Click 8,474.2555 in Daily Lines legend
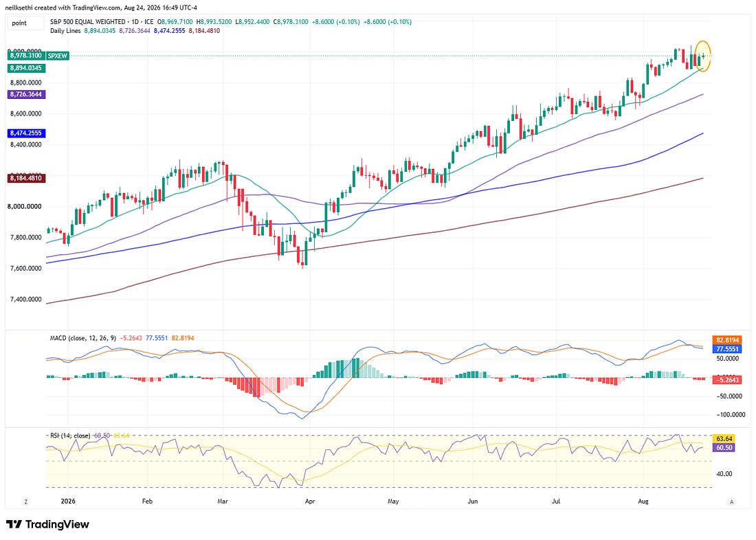Viewport: 756px width, 540px height. pyautogui.click(x=169, y=31)
